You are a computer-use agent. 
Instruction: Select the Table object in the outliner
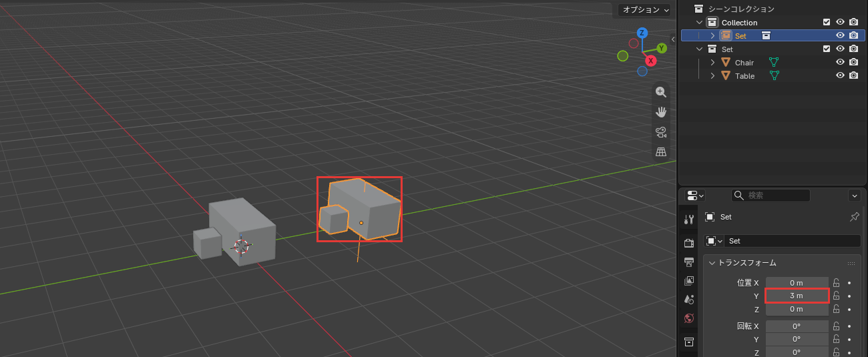(744, 75)
